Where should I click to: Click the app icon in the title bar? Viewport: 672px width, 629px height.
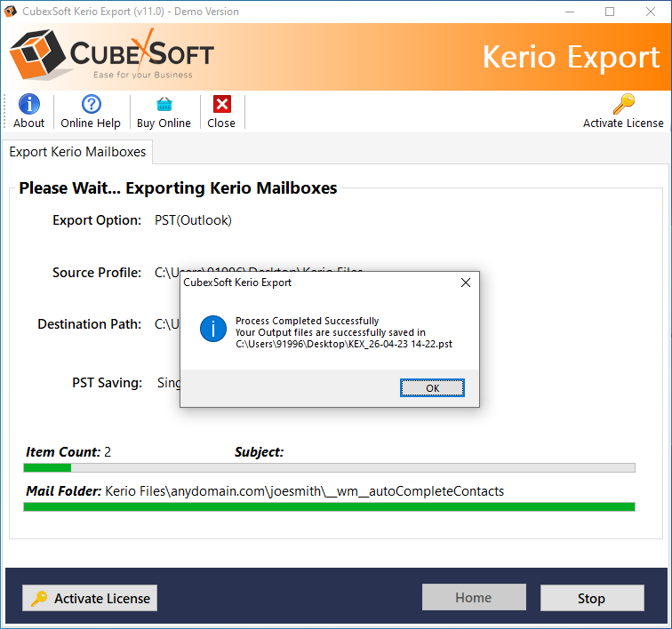[11, 12]
